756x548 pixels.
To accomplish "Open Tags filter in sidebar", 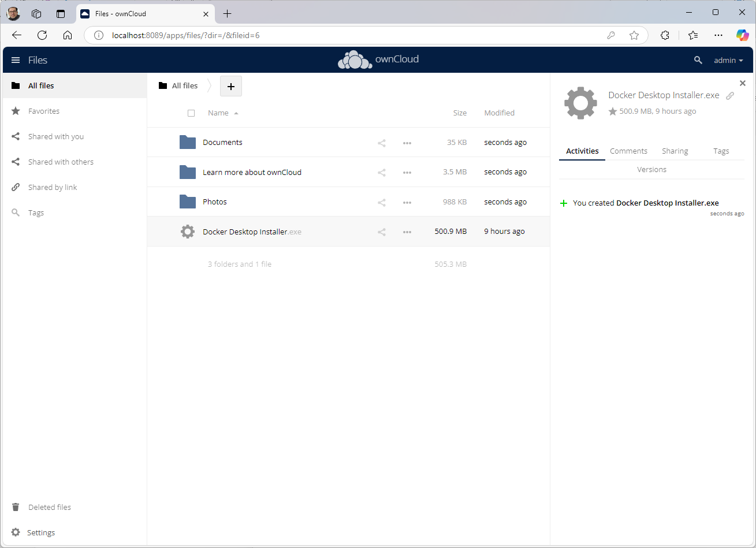I will 75,213.
